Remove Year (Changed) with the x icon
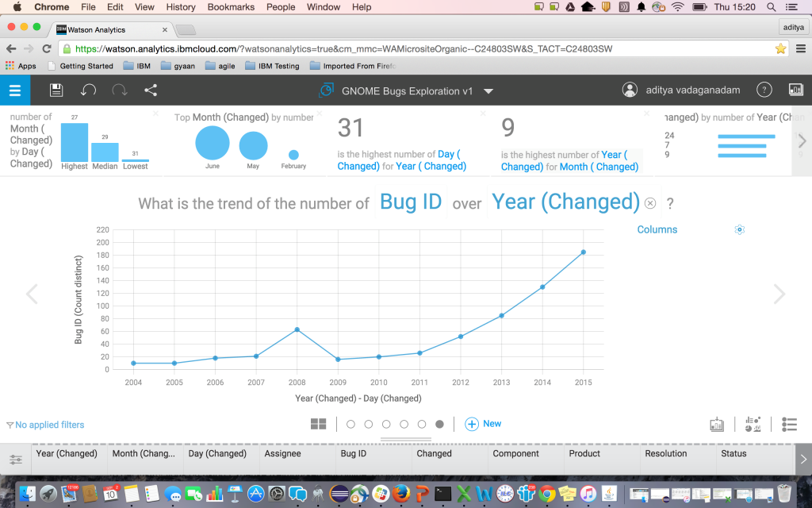The height and width of the screenshot is (508, 812). pos(650,203)
